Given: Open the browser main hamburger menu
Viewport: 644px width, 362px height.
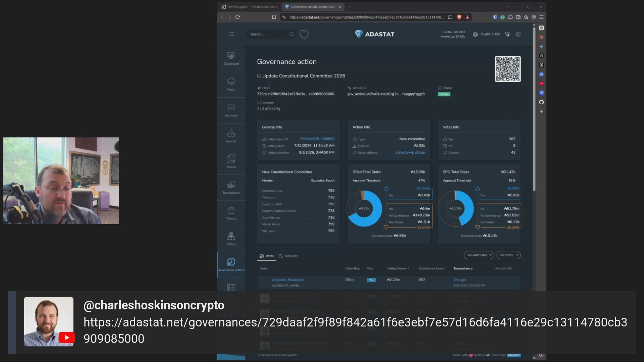Looking at the screenshot, I should [541, 17].
